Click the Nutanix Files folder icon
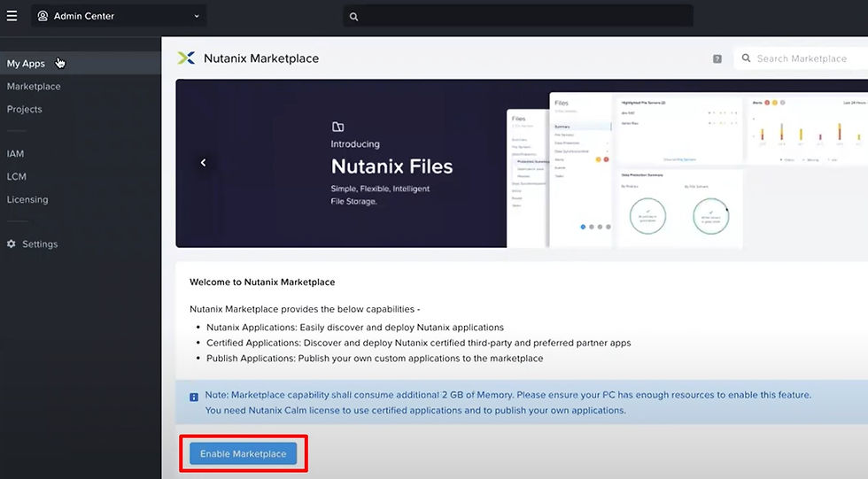This screenshot has height=479, width=868. tap(337, 127)
